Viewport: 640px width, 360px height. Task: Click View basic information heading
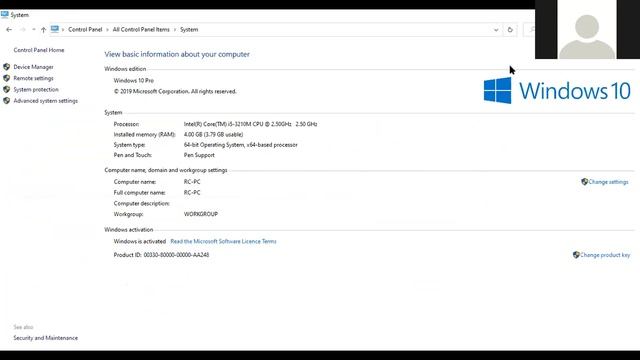[x=177, y=54]
